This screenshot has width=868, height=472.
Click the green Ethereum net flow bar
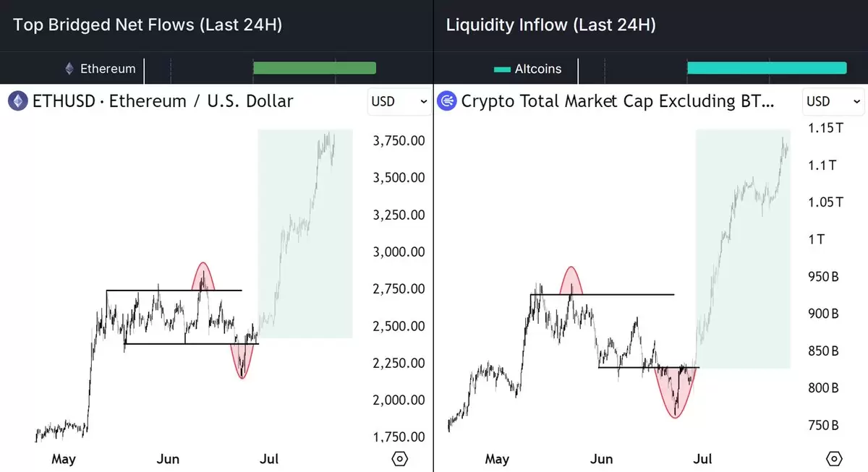[x=315, y=68]
